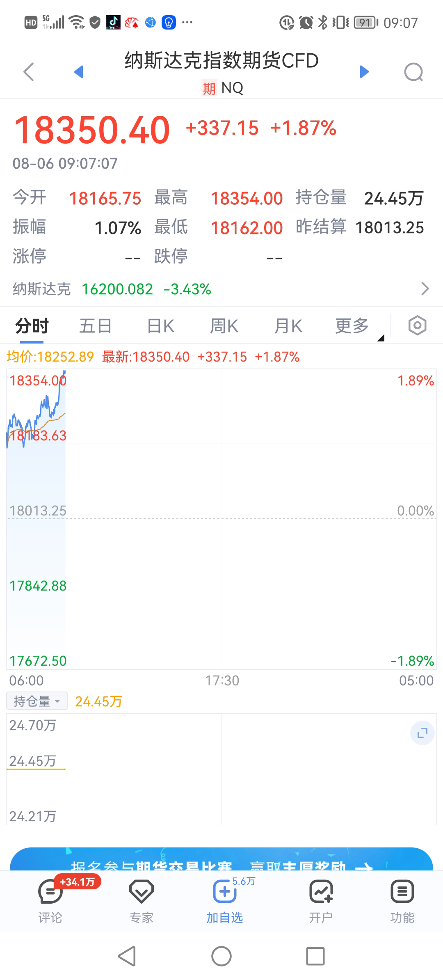
Task: Go to previous instrument with left triangle
Action: pyautogui.click(x=78, y=72)
